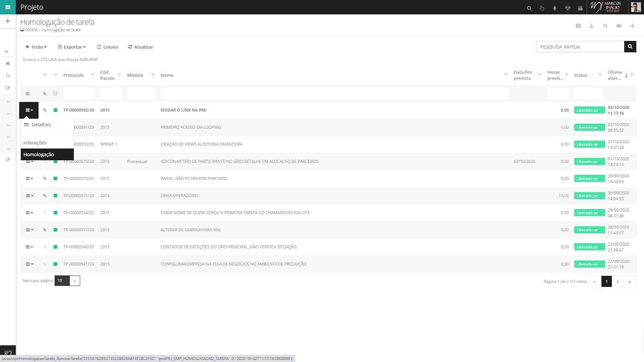Click the Atualizar refresh button
Screen dimensions: 644x362
pos(140,47)
